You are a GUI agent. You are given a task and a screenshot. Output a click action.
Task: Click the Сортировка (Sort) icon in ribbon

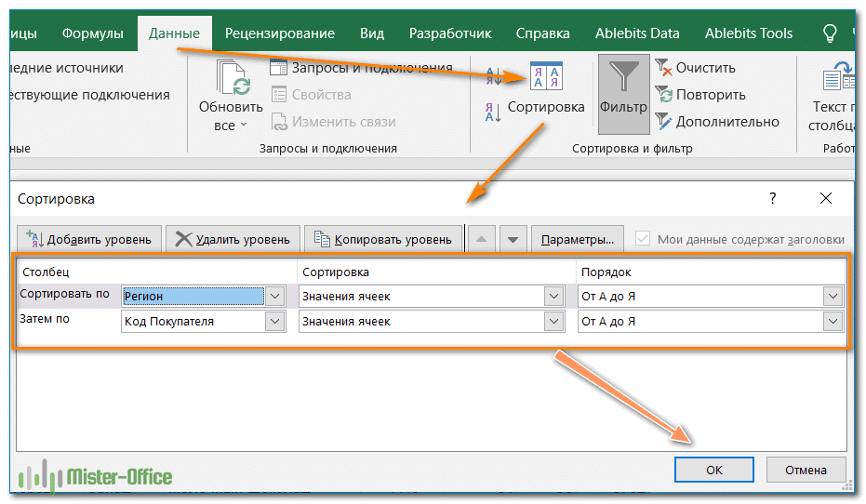point(545,76)
